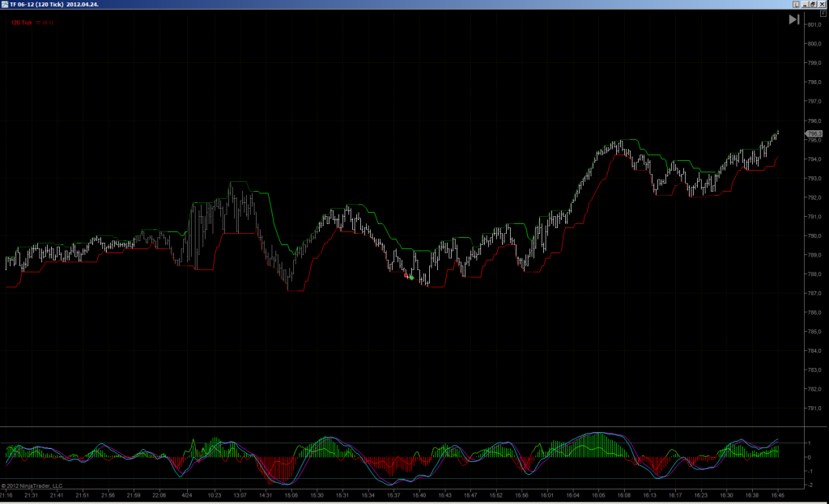The image size is (829, 504).
Task: Click the 801,0 price axis label
Action: (x=814, y=25)
